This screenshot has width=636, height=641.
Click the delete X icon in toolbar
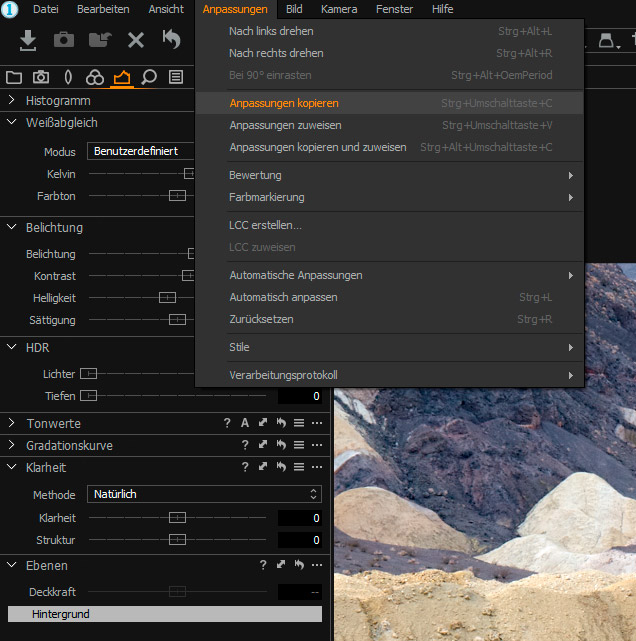[136, 40]
